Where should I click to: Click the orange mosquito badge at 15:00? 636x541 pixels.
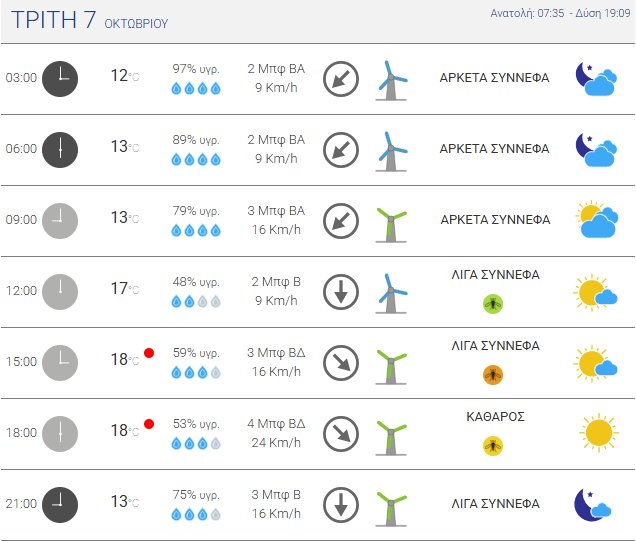[x=493, y=374]
